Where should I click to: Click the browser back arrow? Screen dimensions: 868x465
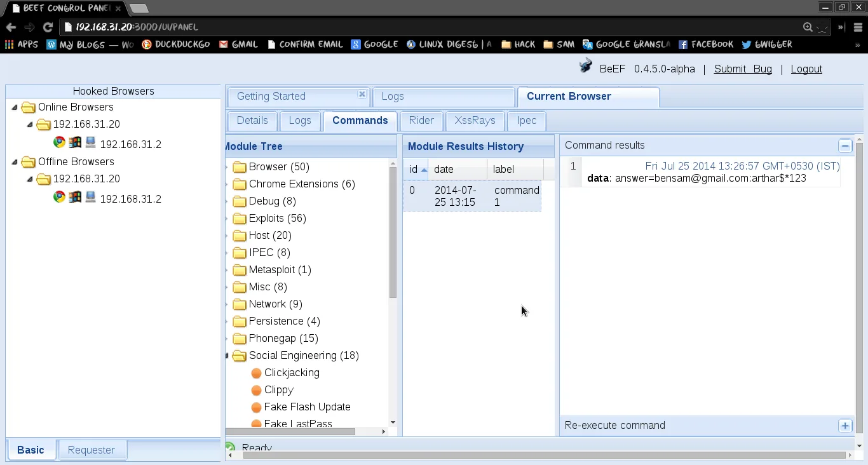pos(11,27)
